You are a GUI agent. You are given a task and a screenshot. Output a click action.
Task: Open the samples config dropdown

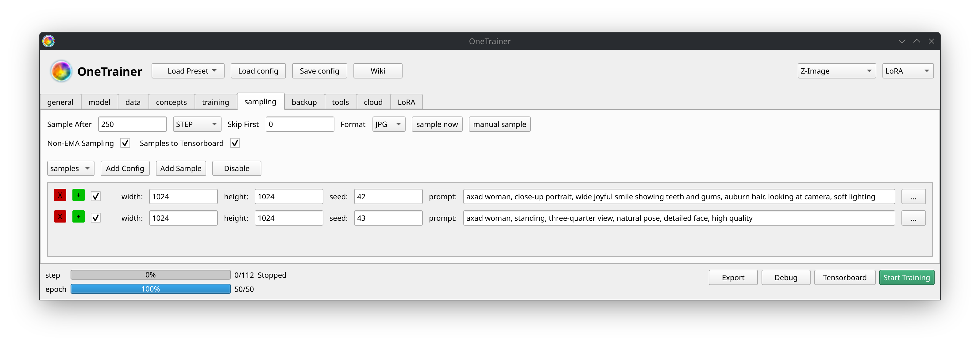coord(71,169)
